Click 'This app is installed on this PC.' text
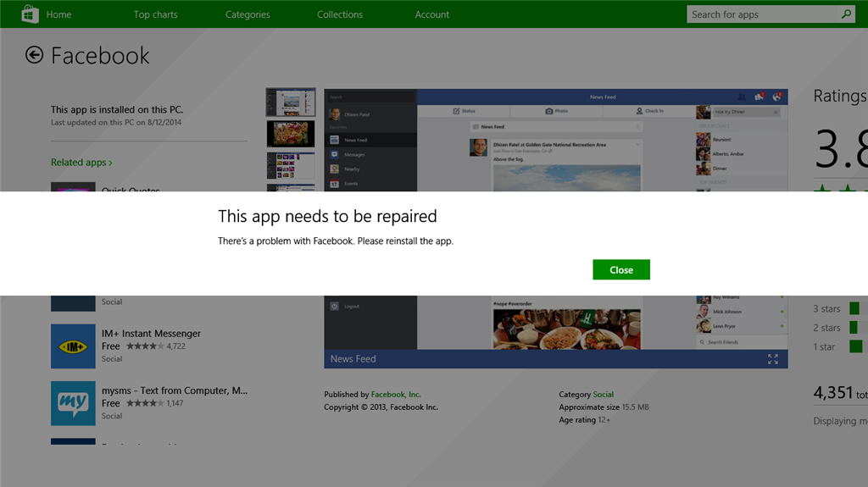 [x=117, y=109]
